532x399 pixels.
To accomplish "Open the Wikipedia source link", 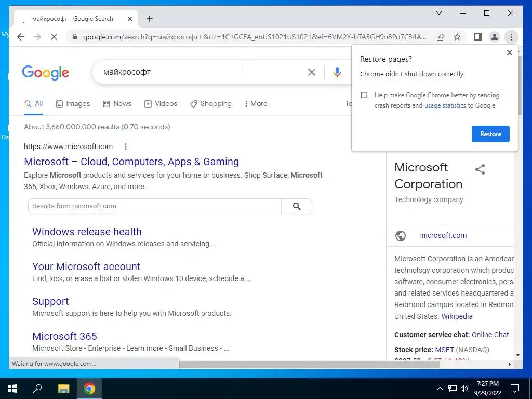I will [x=457, y=316].
